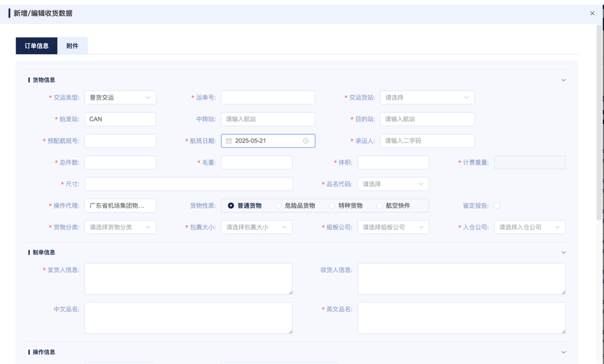
Task: Open the 交运类型 dropdown
Action: pos(120,98)
